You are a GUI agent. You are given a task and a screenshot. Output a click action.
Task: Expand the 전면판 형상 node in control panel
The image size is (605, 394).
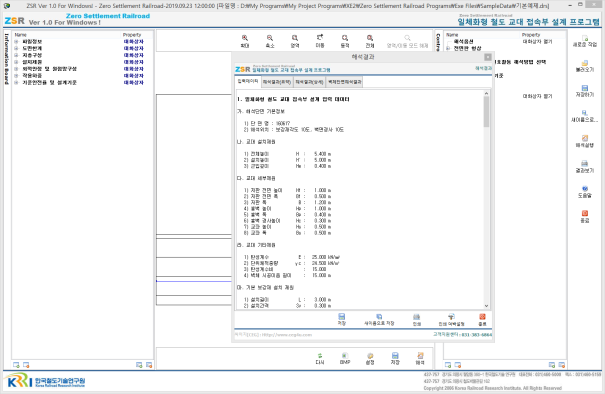click(448, 48)
